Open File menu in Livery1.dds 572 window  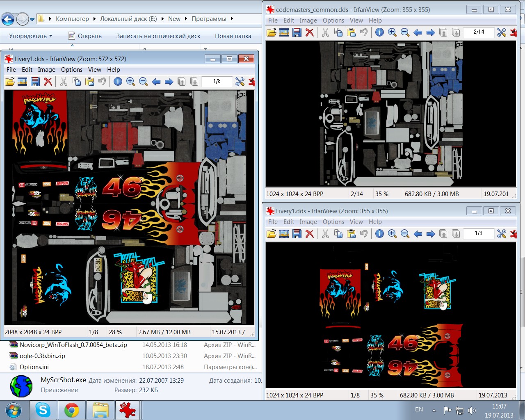click(x=11, y=70)
